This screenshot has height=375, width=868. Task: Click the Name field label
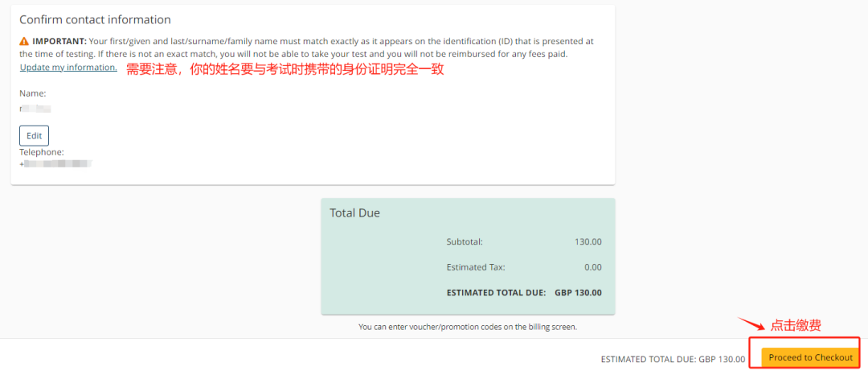point(33,93)
